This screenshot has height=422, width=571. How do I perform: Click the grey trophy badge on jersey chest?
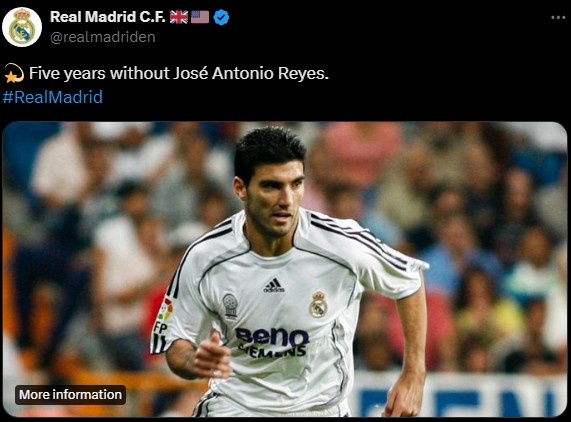(230, 306)
